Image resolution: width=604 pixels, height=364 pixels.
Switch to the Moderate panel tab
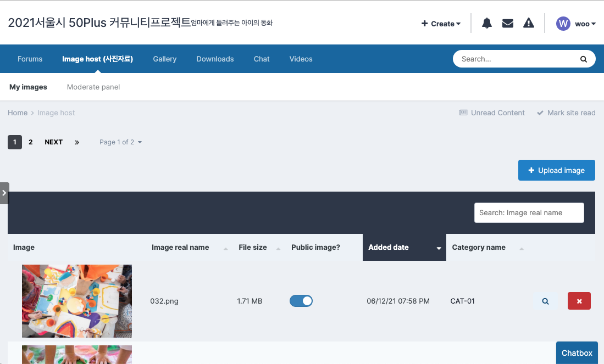pos(93,87)
